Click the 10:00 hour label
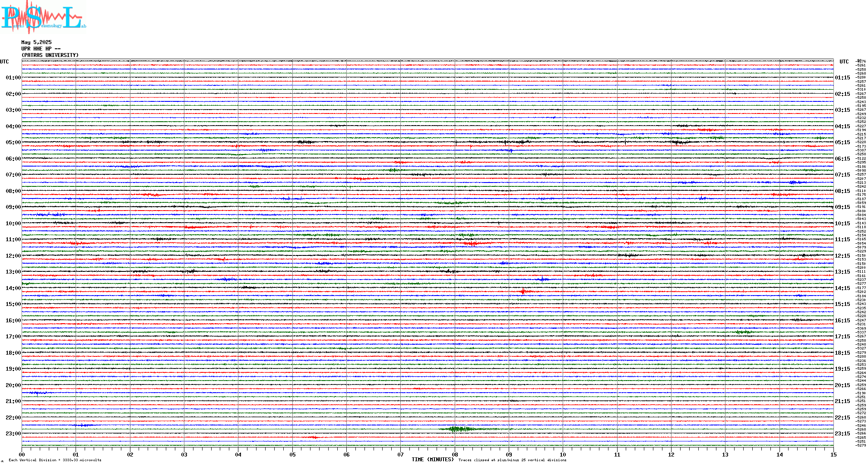The height and width of the screenshot is (466, 868). [x=13, y=224]
